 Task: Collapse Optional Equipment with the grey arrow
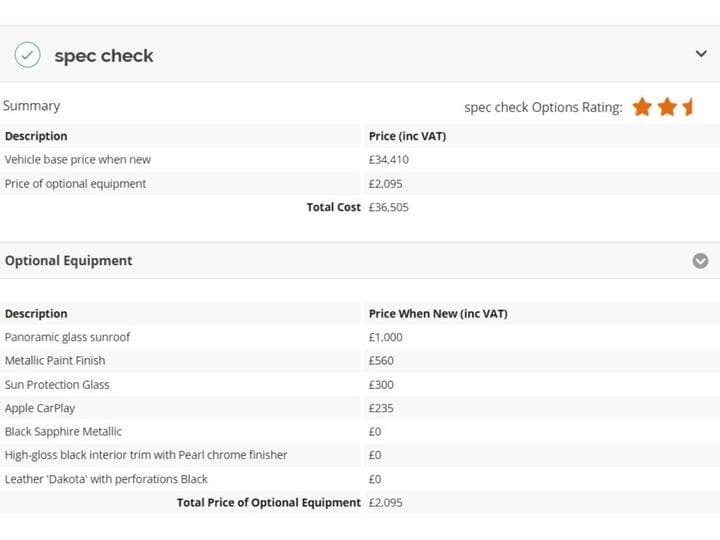pyautogui.click(x=700, y=261)
